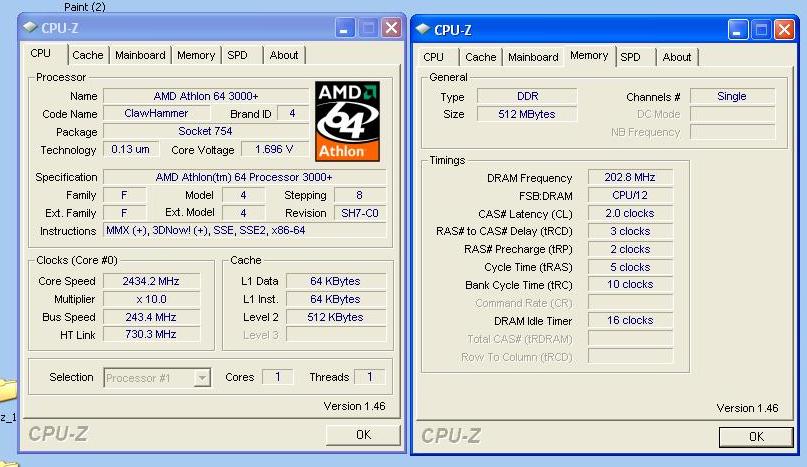Click Memory tab in right window

coord(589,56)
